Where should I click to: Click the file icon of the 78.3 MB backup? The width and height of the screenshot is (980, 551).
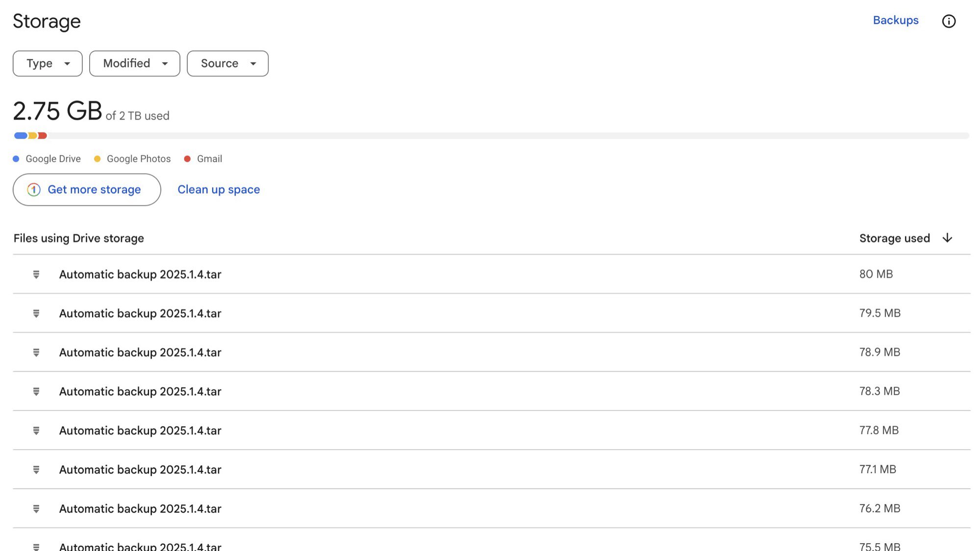tap(36, 391)
